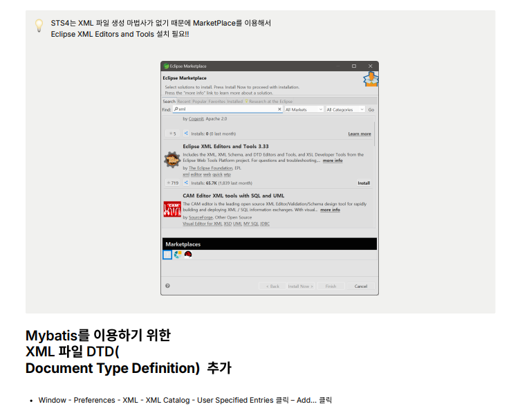This screenshot has height=420, width=511.
Task: Click the embedded Marketplace screenshot image
Action: [x=270, y=178]
